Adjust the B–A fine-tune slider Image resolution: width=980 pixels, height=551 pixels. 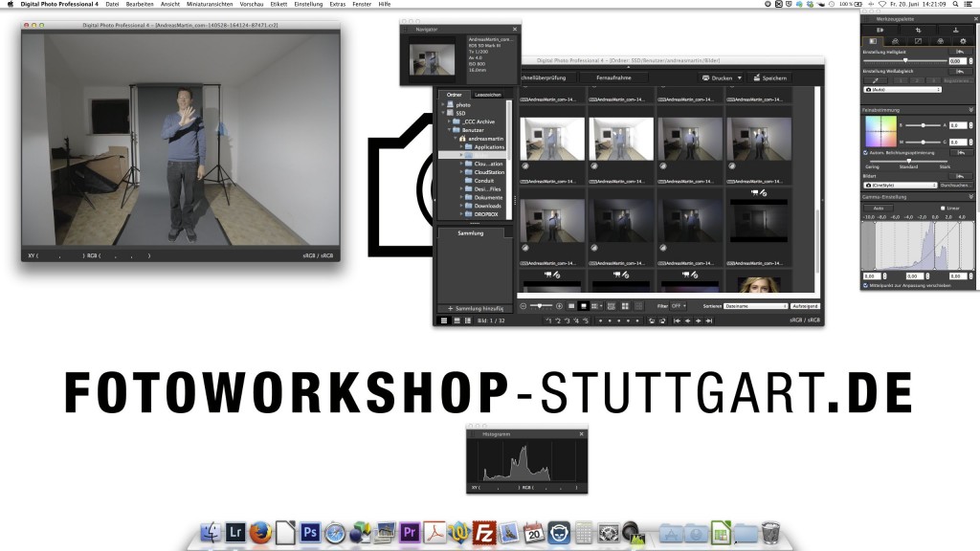[924, 125]
